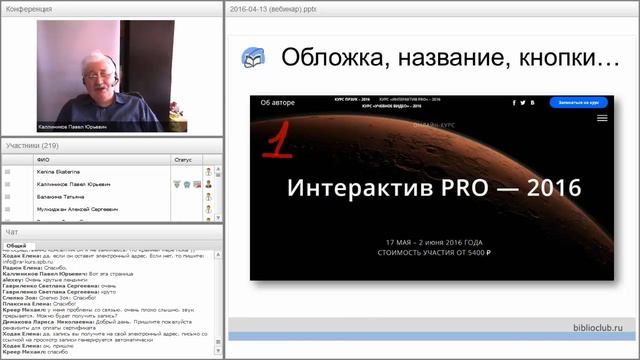The width and height of the screenshot is (640, 360).
Task: Open the hamburger menu on the slide
Action: tap(602, 118)
